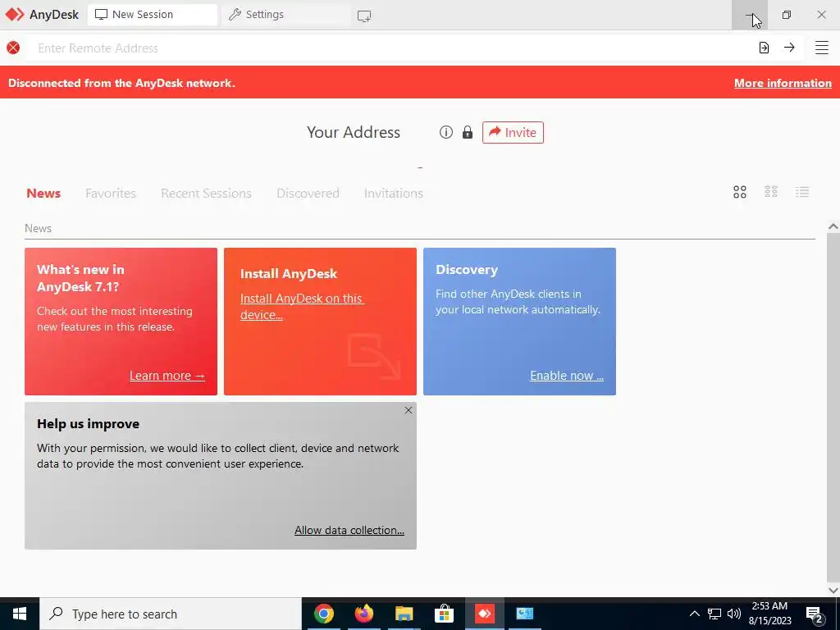Open File Explorer from the taskbar
840x630 pixels.
[404, 614]
